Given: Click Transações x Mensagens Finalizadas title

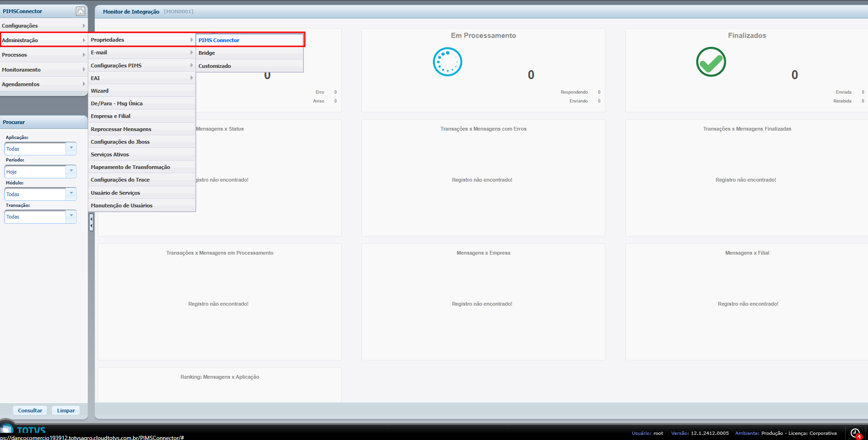Looking at the screenshot, I should click(747, 129).
